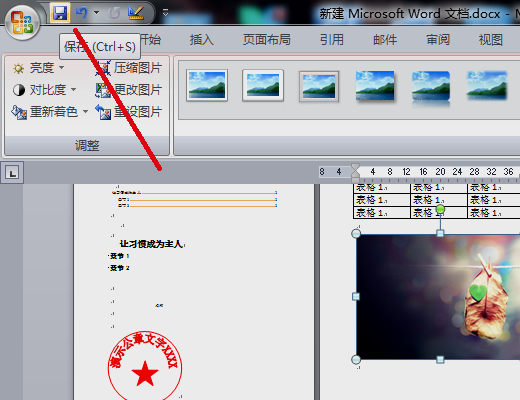
Task: Click the top-middle picture sizing handle
Action: point(440,233)
